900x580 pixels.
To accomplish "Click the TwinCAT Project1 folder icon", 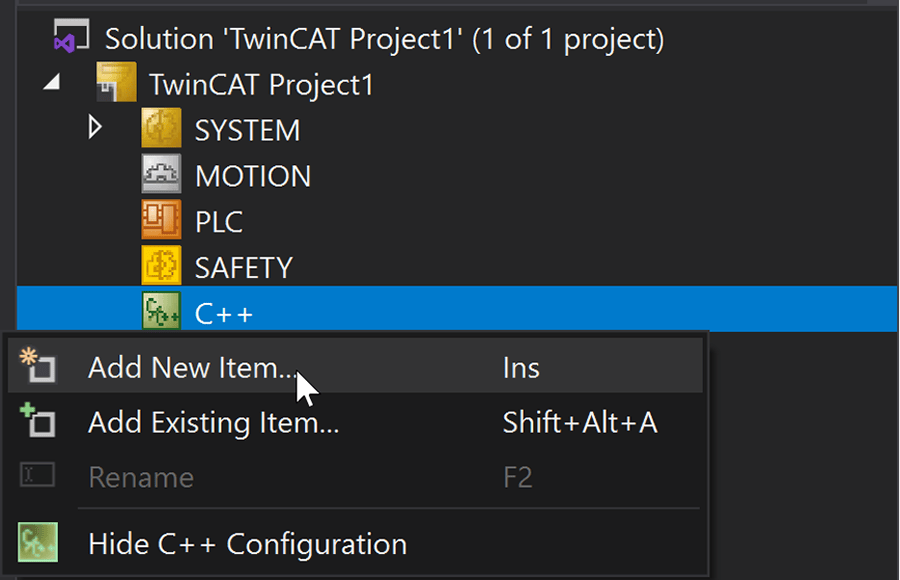I will click(117, 82).
